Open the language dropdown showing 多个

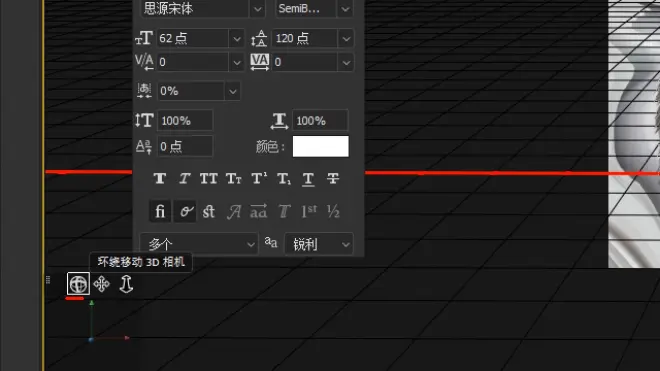(x=199, y=244)
